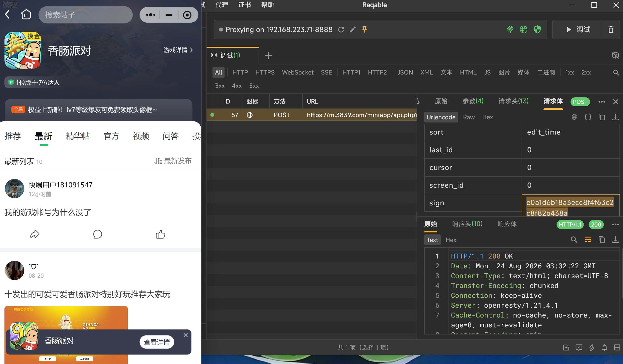
Task: Open the 代理 menu in Reqable
Action: tap(222, 5)
